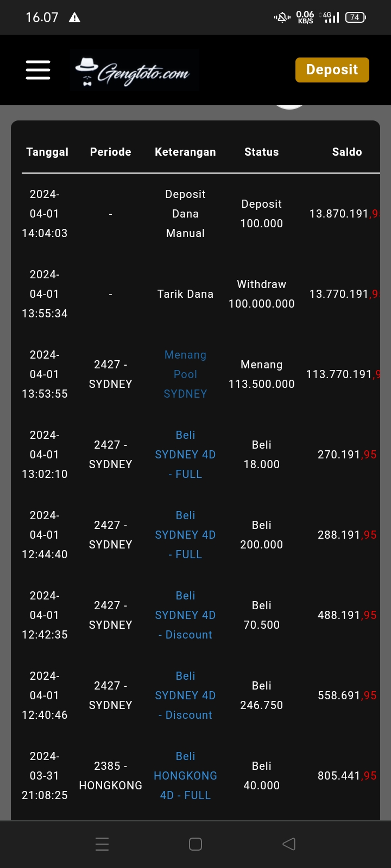391x868 pixels.
Task: Tap the Gengtoto.com logo
Action: coord(134,71)
